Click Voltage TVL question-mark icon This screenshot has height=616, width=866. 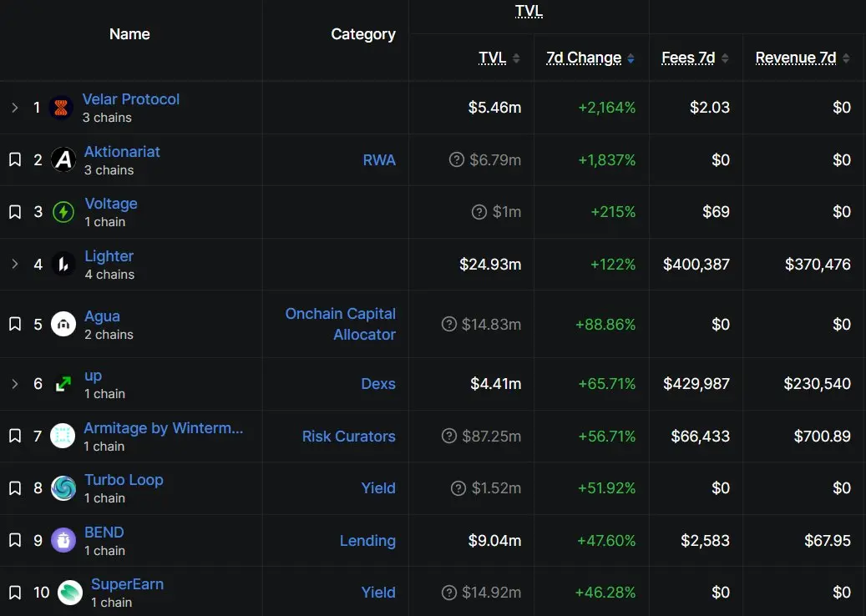[x=479, y=212]
